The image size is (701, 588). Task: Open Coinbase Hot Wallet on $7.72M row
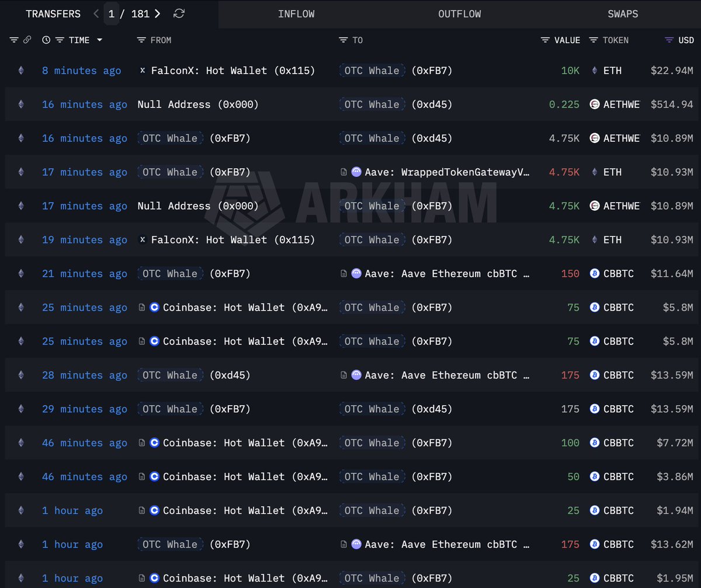245,443
